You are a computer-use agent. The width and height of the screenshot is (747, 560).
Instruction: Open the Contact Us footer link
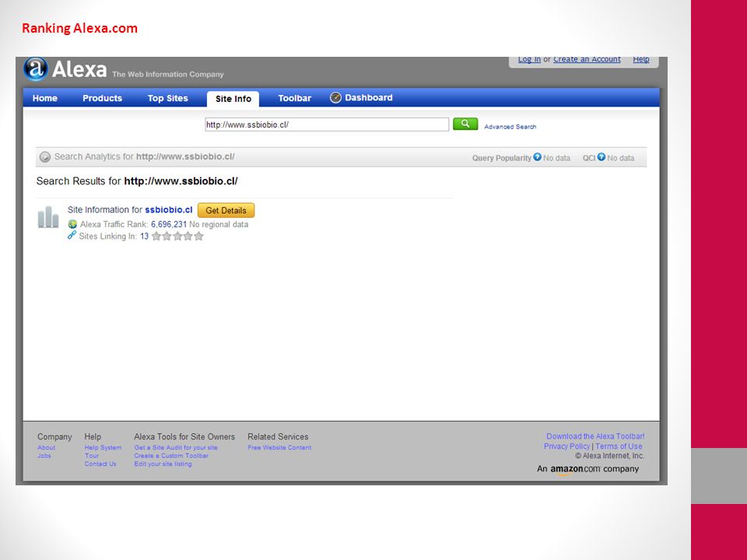[x=100, y=464]
